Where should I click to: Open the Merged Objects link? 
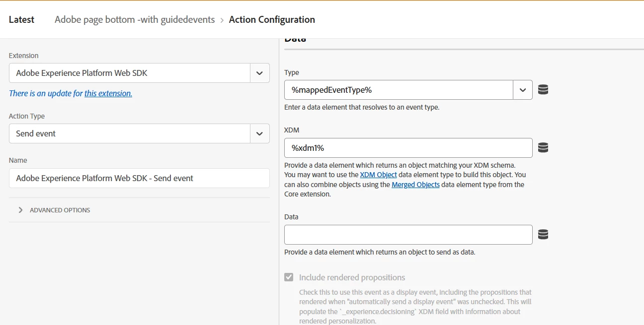415,185
